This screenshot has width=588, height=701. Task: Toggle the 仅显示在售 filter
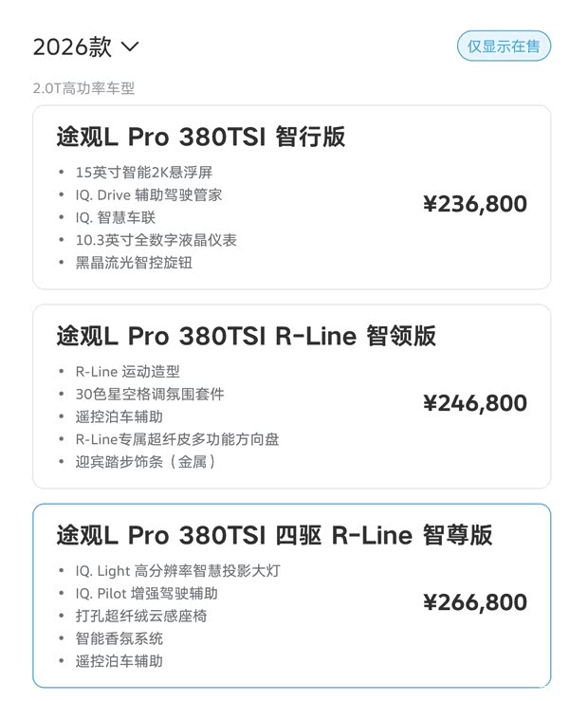(504, 46)
